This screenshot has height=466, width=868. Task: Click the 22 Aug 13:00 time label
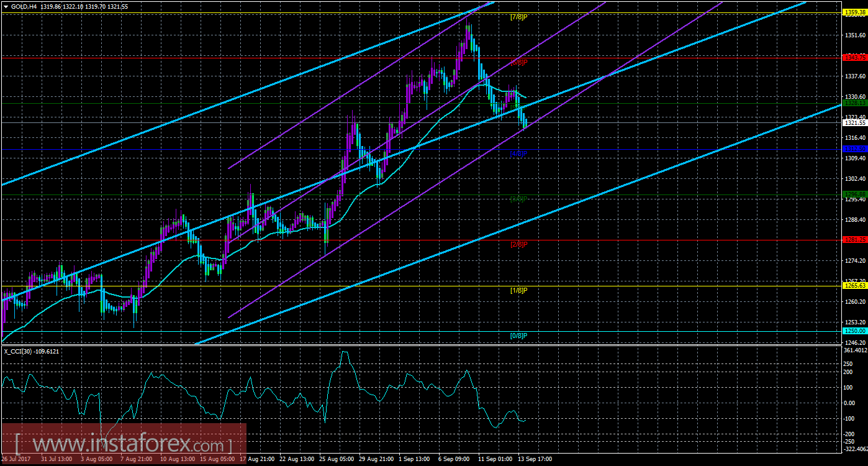(x=298, y=459)
